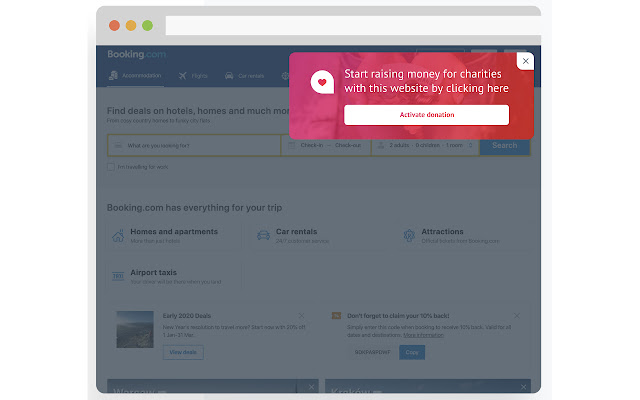Click the taxi icon for Airport taxis
The image size is (640, 400).
(x=118, y=276)
